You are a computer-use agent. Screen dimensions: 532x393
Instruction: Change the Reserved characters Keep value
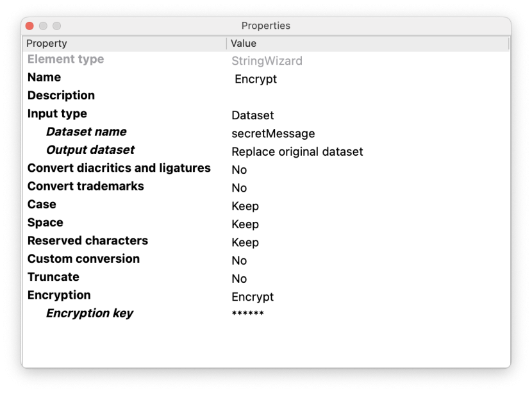[x=245, y=243]
